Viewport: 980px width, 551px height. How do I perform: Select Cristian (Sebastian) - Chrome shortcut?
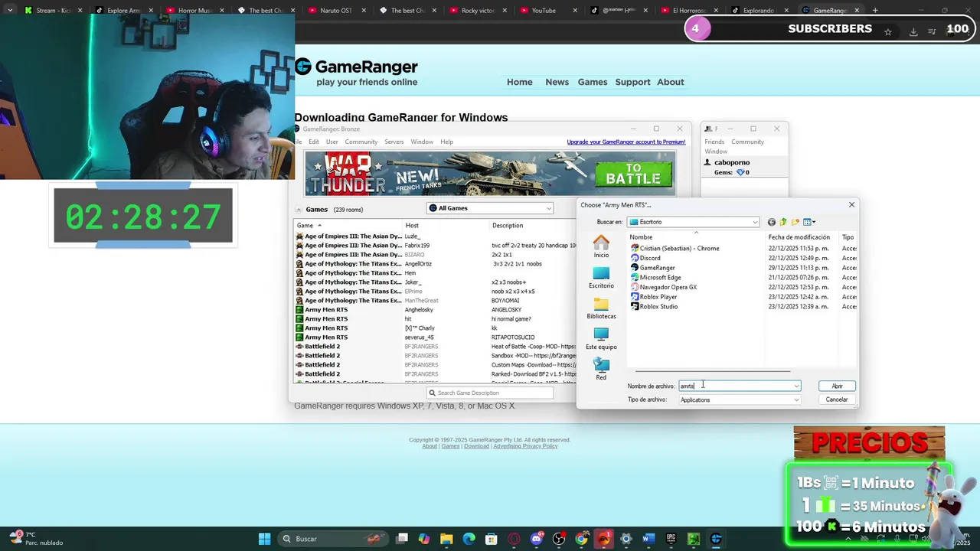(x=675, y=249)
